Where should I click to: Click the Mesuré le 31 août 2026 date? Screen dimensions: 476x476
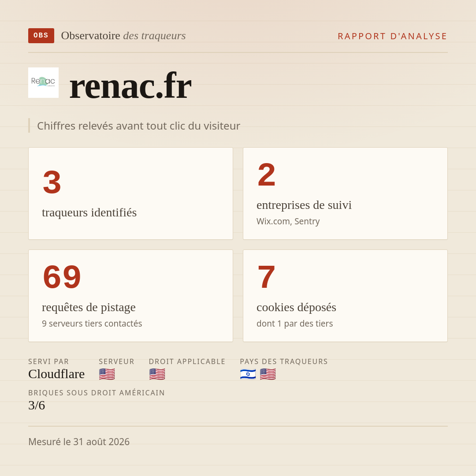[x=79, y=442]
